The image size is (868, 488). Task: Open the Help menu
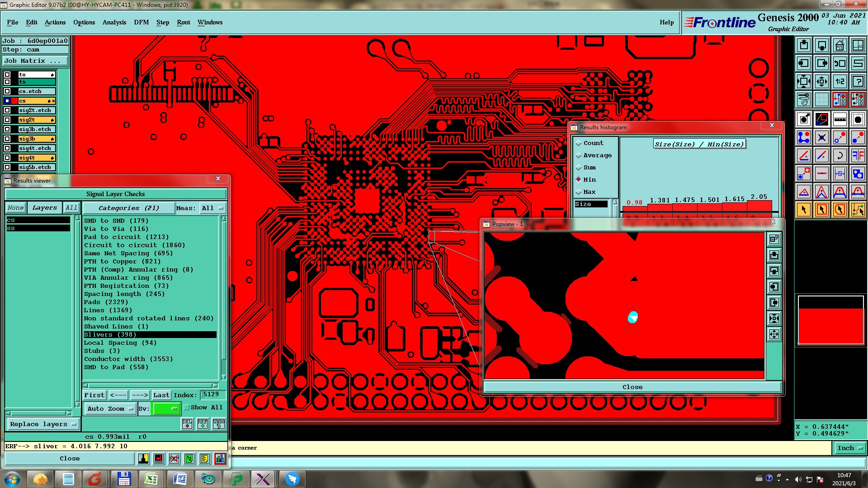[666, 22]
